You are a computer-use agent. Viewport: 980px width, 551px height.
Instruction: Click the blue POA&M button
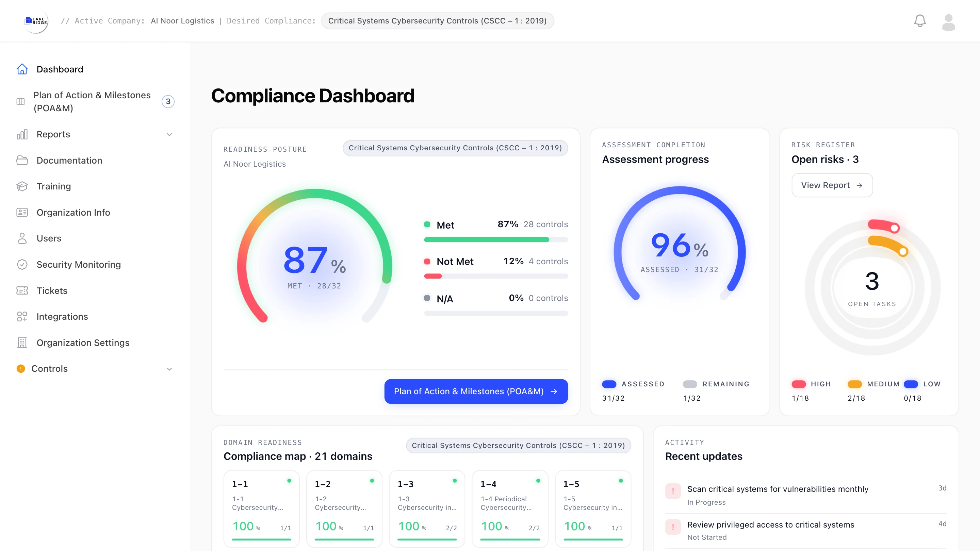click(476, 391)
